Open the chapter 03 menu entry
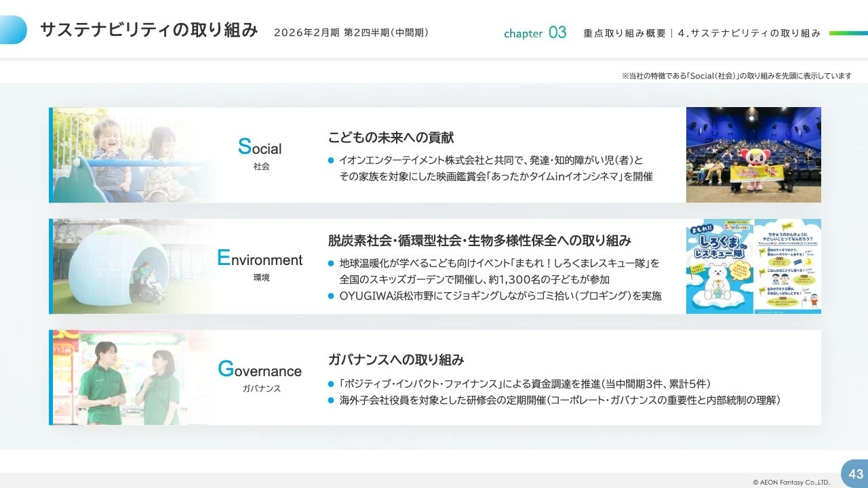Screen dimensions: 868x488 [536, 33]
